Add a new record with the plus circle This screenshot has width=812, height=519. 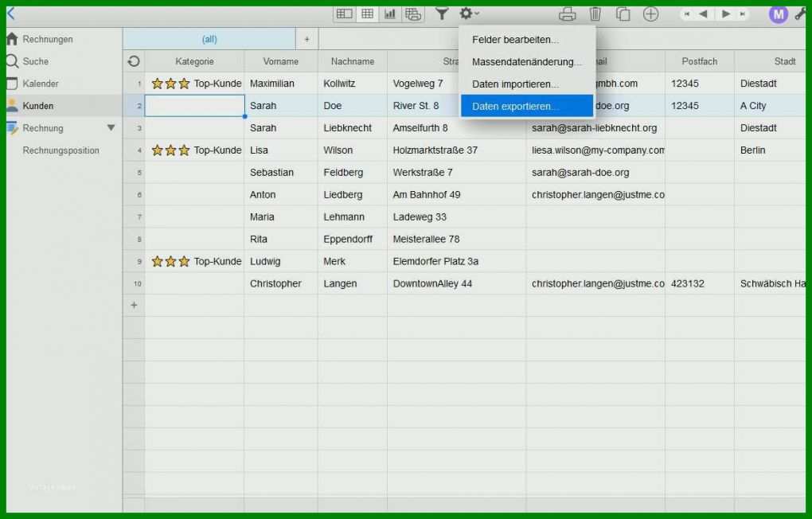(650, 14)
